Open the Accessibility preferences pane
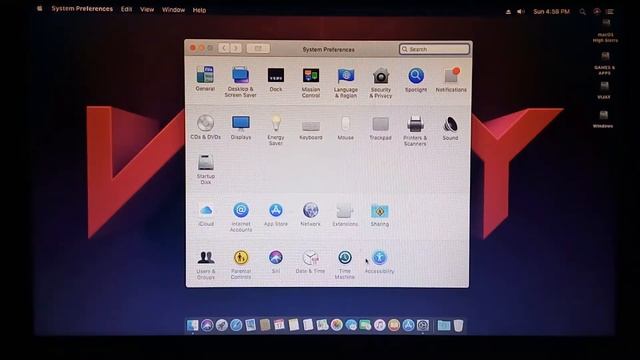 coord(379,262)
